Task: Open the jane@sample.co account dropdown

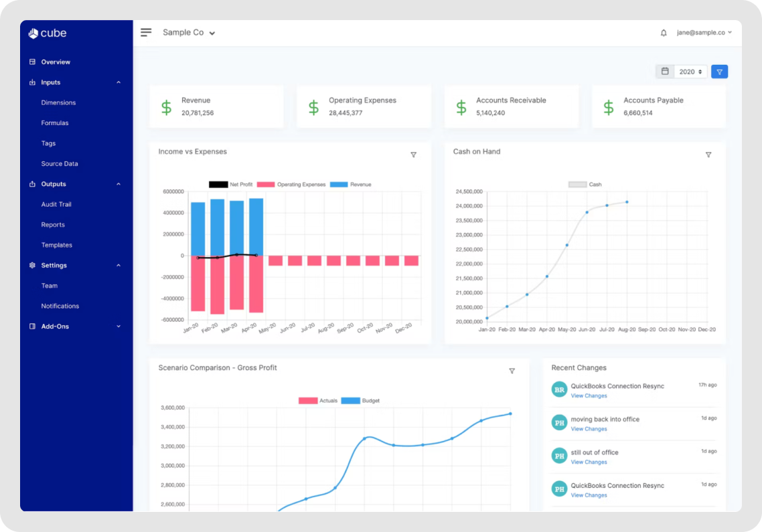Action: pos(704,31)
